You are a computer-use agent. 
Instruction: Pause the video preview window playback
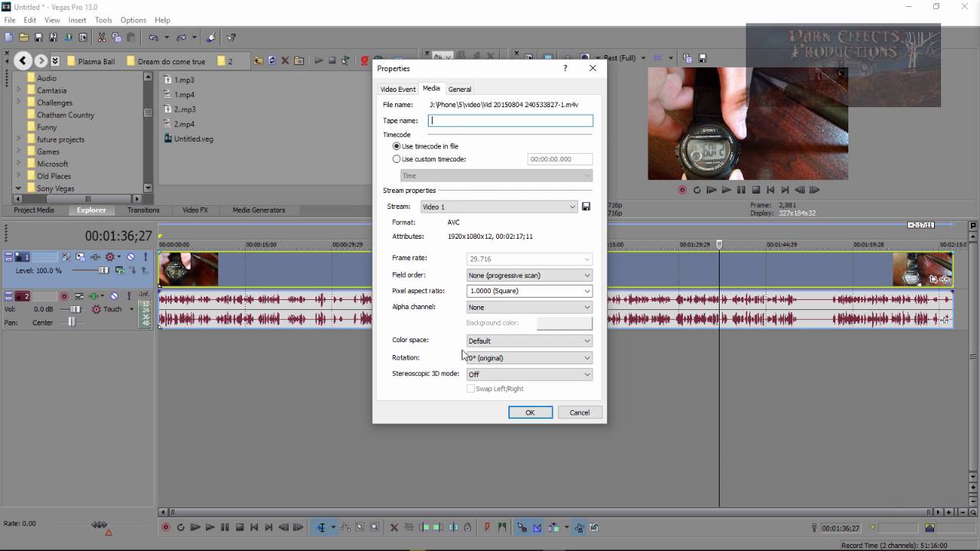click(x=741, y=190)
